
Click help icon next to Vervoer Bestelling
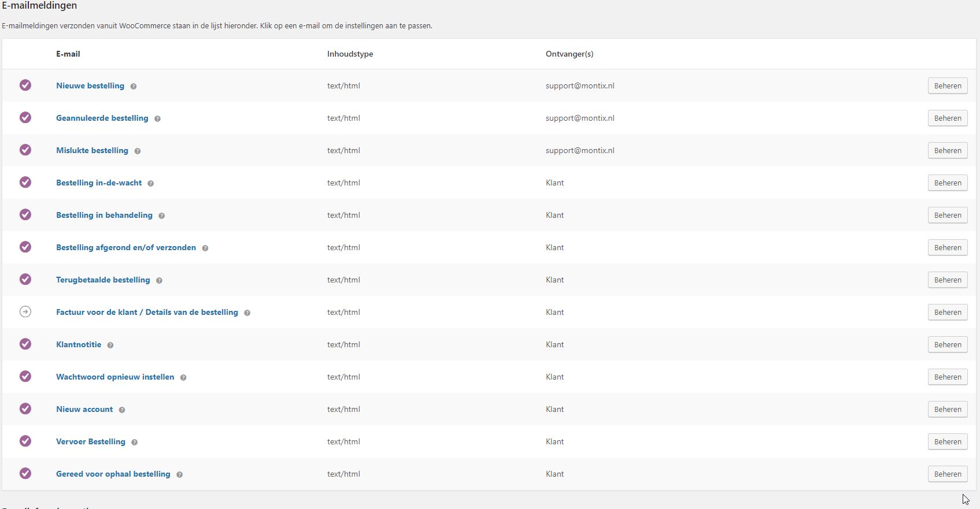point(134,442)
